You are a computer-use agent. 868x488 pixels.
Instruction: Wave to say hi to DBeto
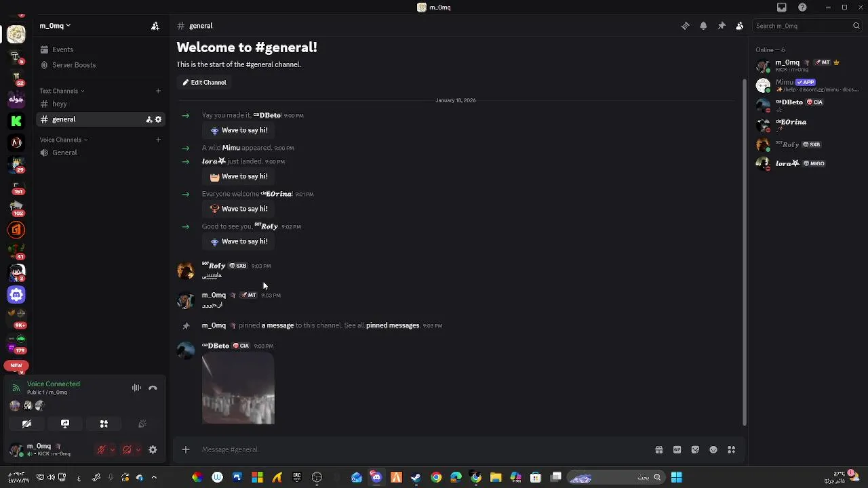click(x=238, y=130)
